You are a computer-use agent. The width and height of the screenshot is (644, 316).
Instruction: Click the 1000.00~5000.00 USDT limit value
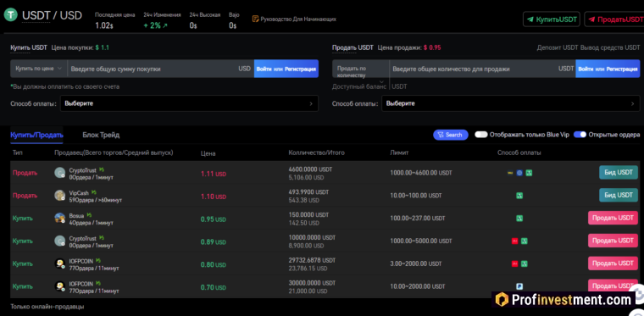click(421, 241)
